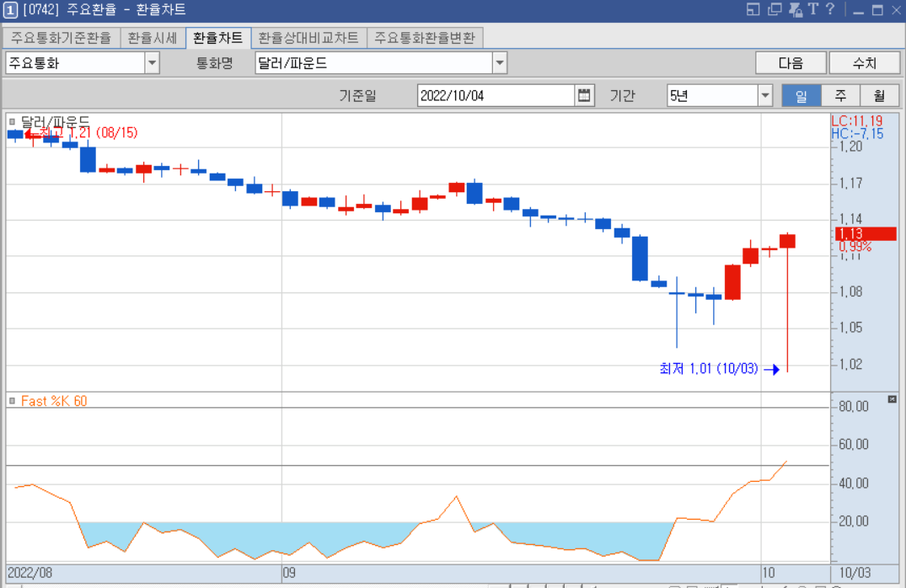
Task: Click the 60.00 indicator axis label
Action: 854,445
